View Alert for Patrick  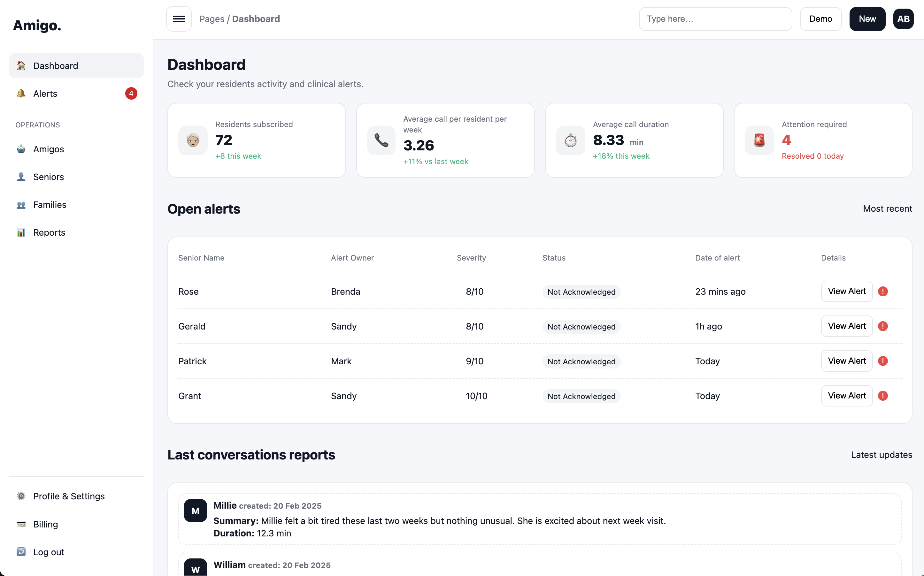pyautogui.click(x=846, y=361)
